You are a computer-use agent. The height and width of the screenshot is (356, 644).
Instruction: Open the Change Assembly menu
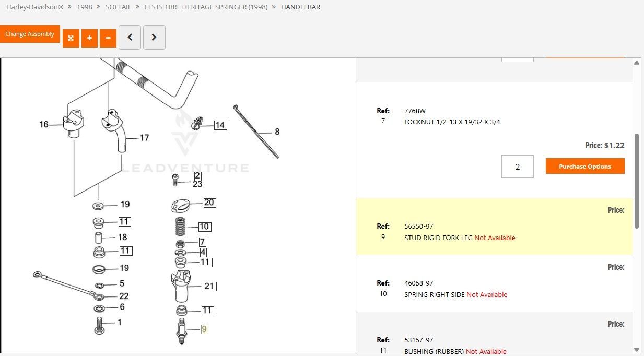point(30,34)
